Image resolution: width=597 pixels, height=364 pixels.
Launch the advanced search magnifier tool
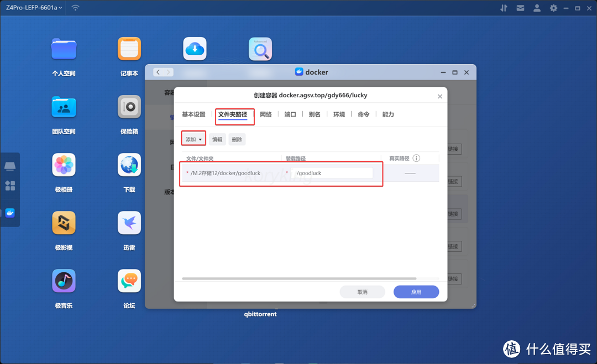pyautogui.click(x=260, y=49)
